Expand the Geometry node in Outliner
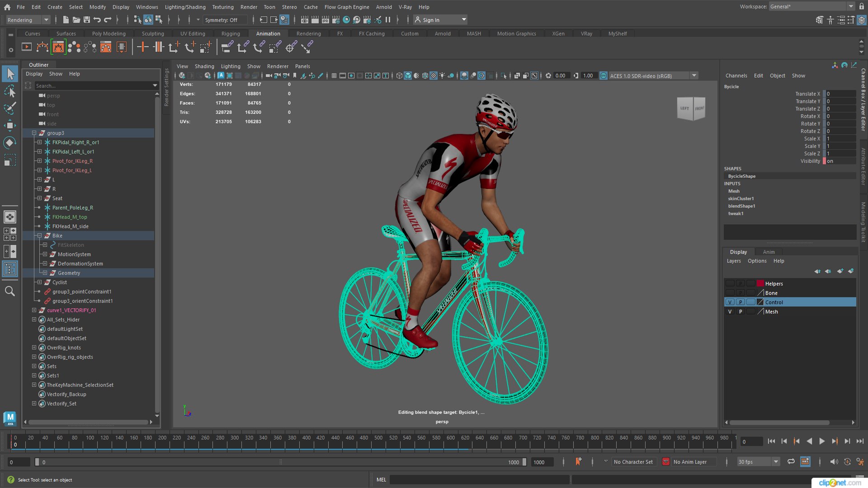 pos(45,273)
